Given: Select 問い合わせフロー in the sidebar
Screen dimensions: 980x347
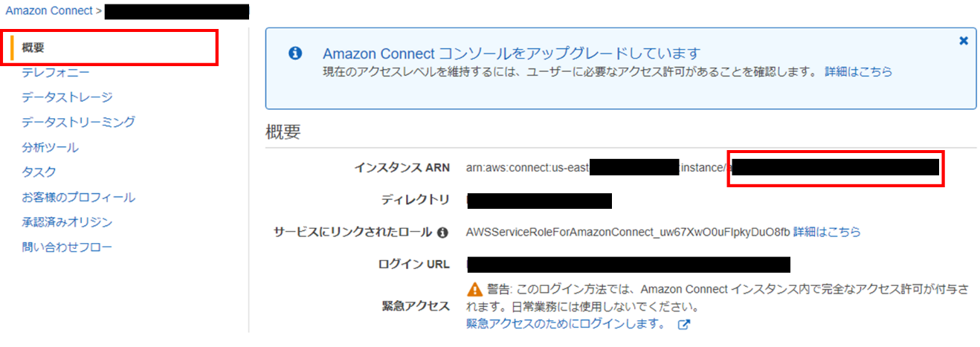Looking at the screenshot, I should pyautogui.click(x=67, y=247).
